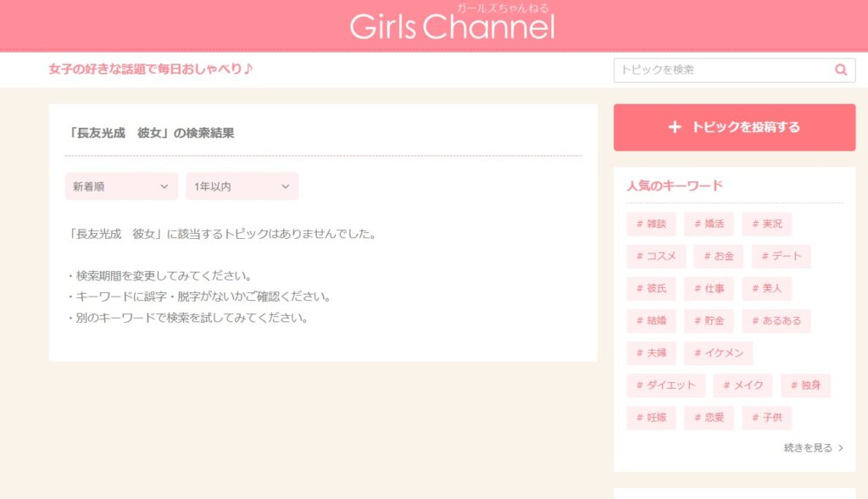Screen dimensions: 868x499
Task: Select the # 婚活 keyword tag
Action: pos(709,224)
